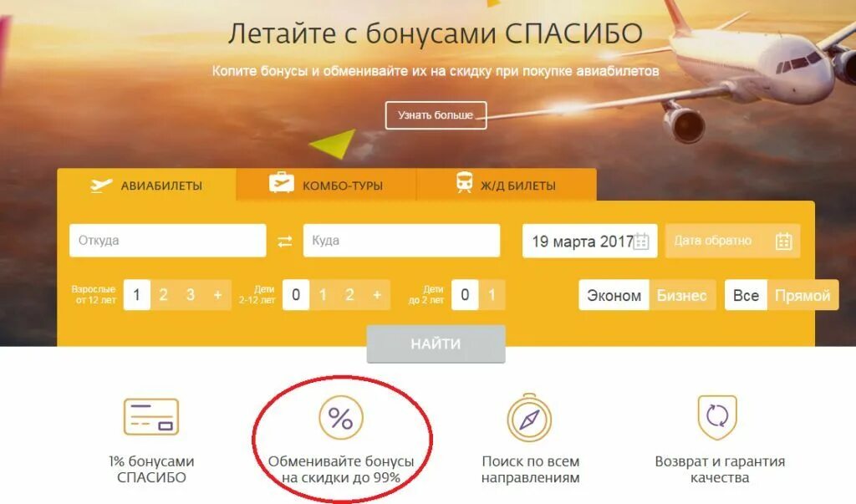Open return date calendar icon

tap(784, 241)
